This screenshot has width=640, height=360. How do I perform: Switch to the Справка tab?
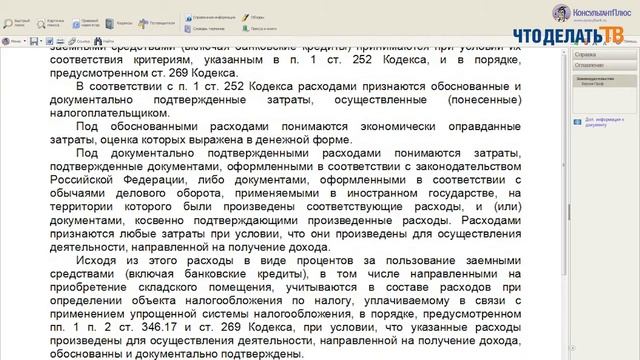pos(604,54)
